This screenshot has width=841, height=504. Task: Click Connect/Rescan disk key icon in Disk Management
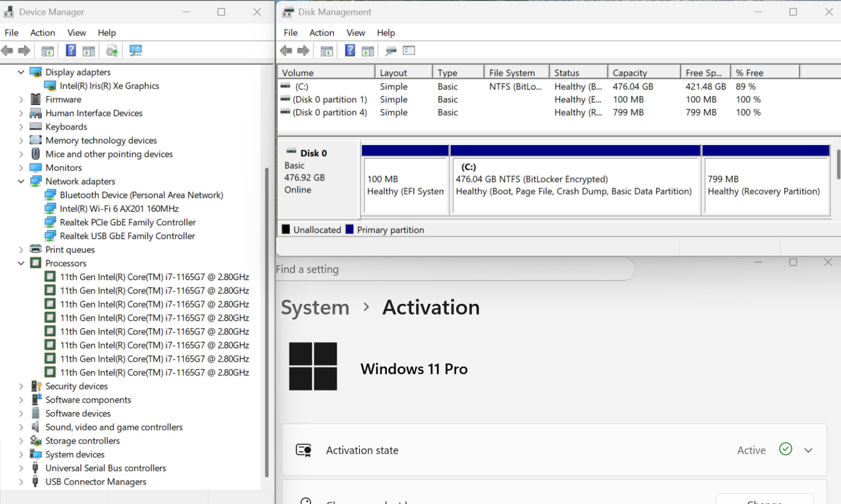pyautogui.click(x=391, y=51)
